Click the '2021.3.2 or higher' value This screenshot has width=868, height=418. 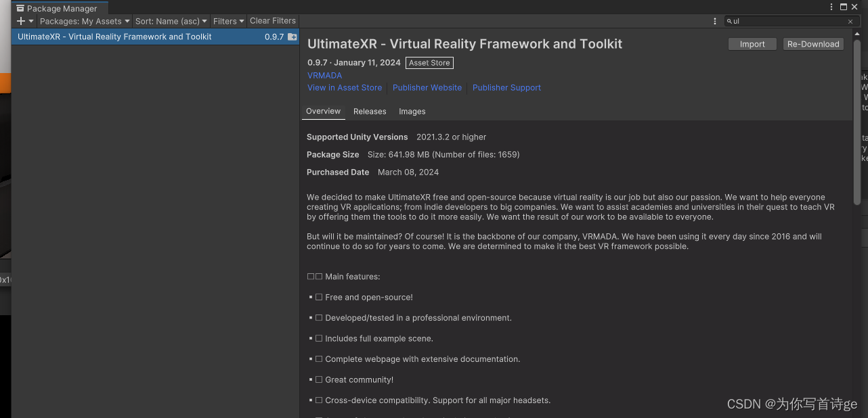coord(452,137)
